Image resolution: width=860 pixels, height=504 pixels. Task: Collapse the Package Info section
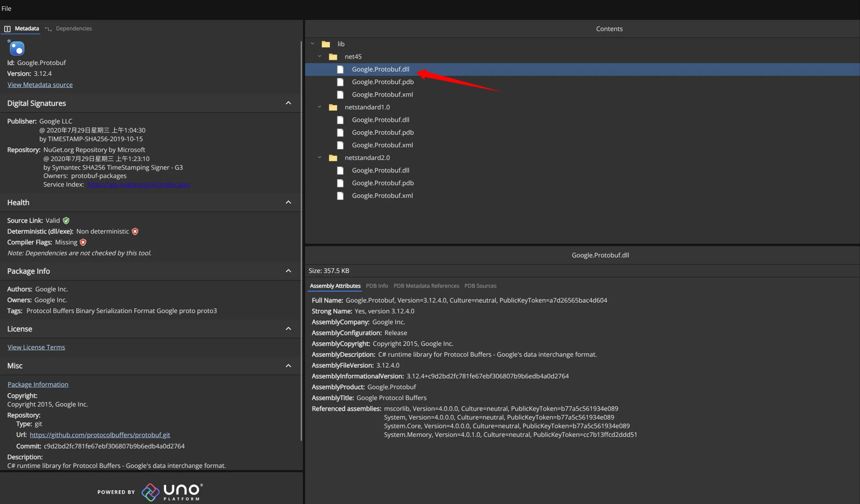pyautogui.click(x=288, y=271)
